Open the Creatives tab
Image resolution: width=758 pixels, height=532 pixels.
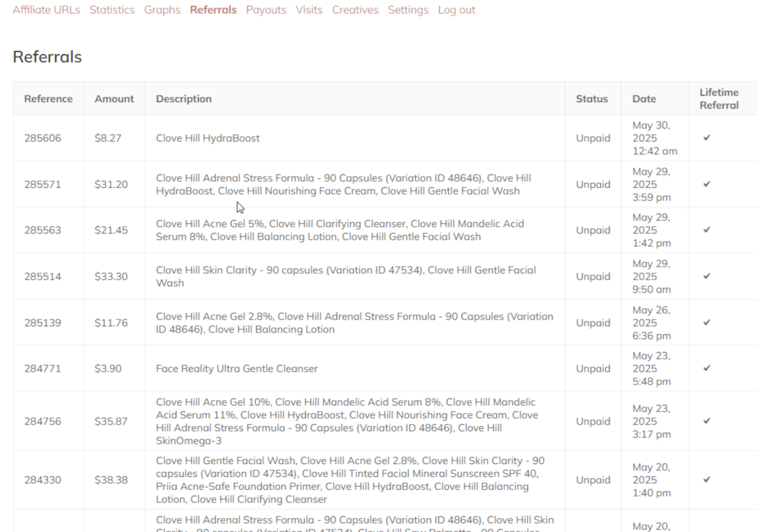[x=355, y=10]
